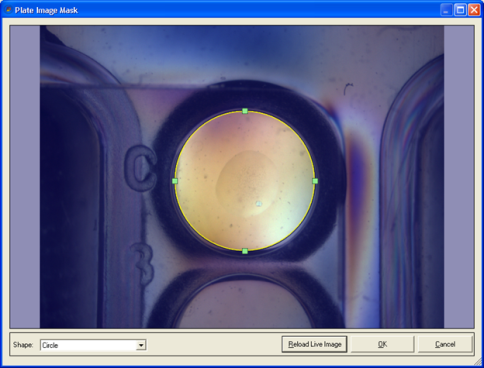Click the right green handle of the circle mask
This screenshot has height=368, width=484.
point(315,181)
